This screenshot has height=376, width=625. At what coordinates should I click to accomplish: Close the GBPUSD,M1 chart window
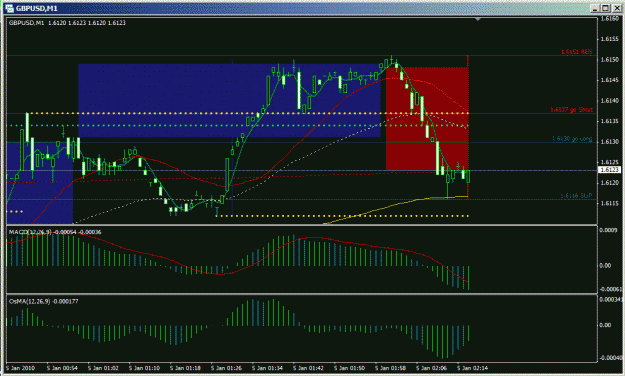click(616, 8)
